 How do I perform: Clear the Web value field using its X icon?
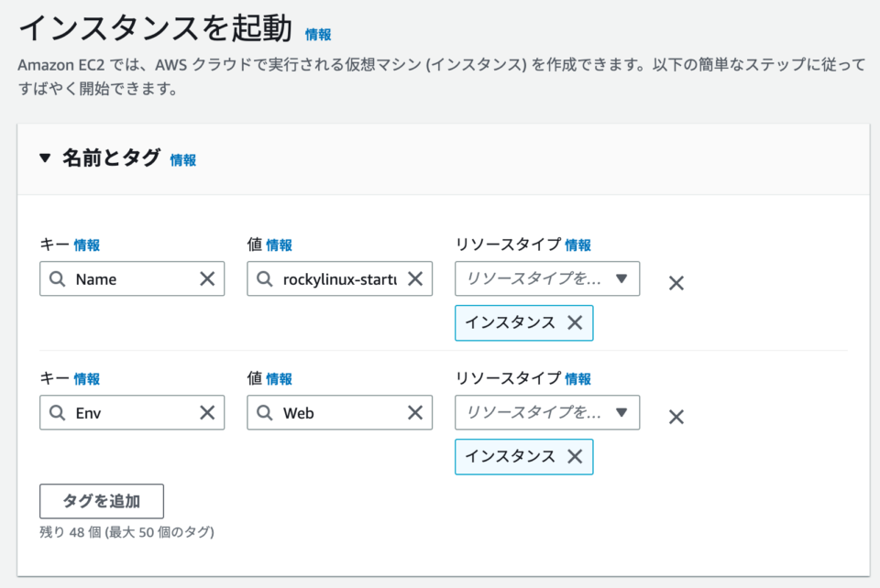416,412
